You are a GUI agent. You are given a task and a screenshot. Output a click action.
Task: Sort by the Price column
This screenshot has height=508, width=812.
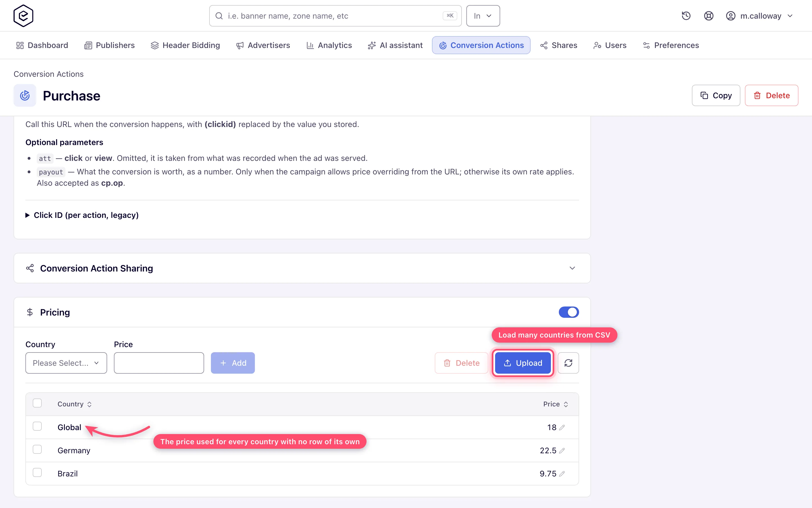555,404
